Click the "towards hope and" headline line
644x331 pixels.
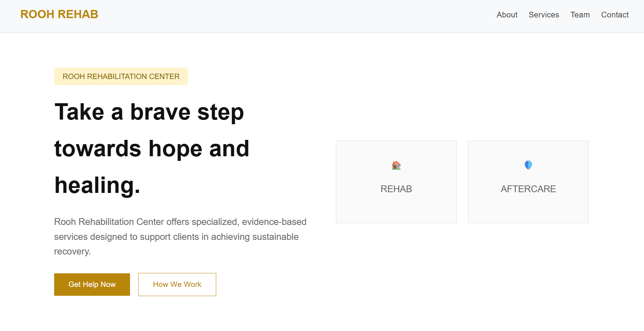click(152, 149)
